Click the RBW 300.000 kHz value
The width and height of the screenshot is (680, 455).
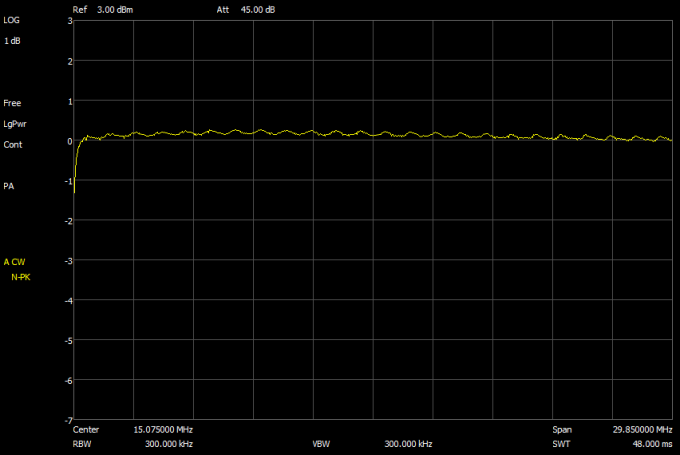point(168,442)
